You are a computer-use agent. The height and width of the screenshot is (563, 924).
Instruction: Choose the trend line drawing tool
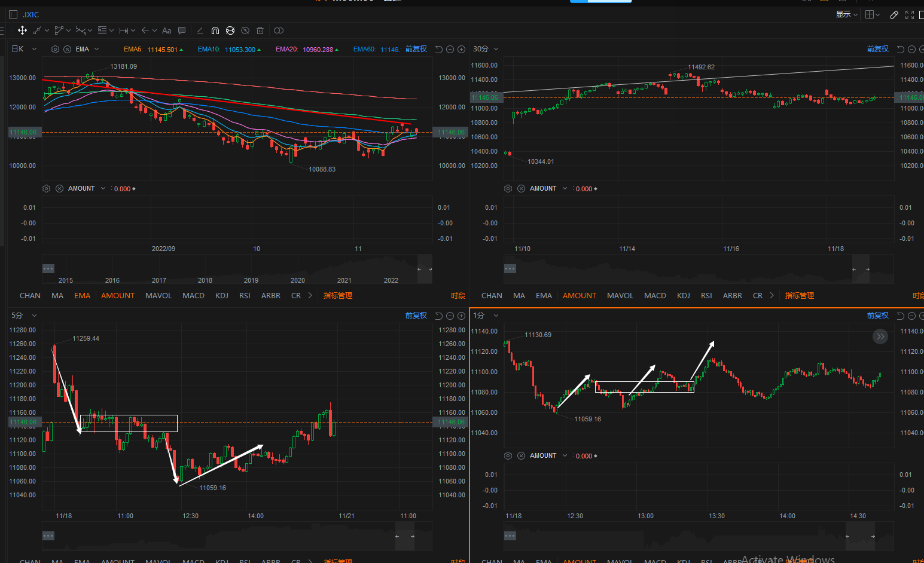[36, 30]
